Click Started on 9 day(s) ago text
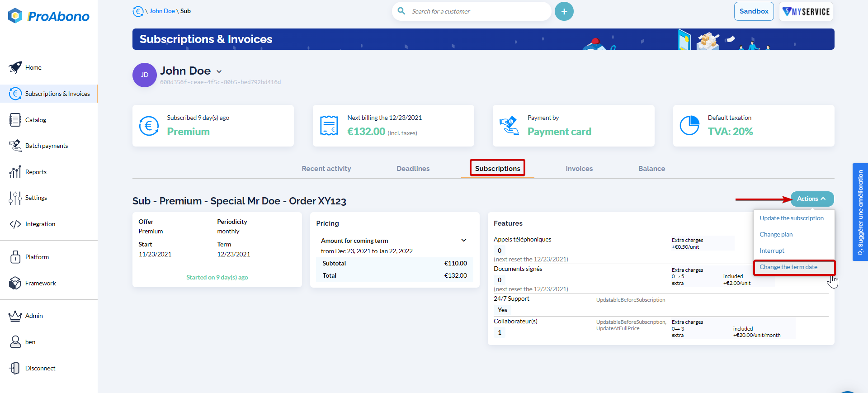 [x=217, y=277]
